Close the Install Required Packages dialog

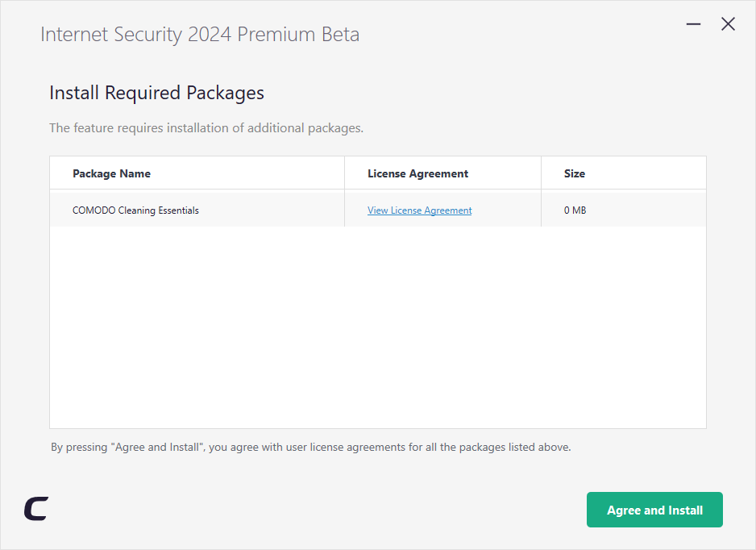click(x=728, y=24)
